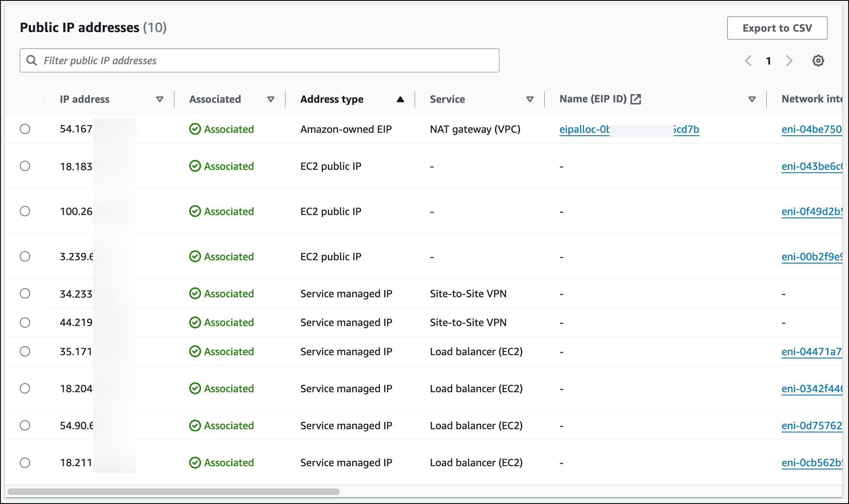Open network interface eni-00b2f9e link
The height and width of the screenshot is (504, 849).
[812, 257]
